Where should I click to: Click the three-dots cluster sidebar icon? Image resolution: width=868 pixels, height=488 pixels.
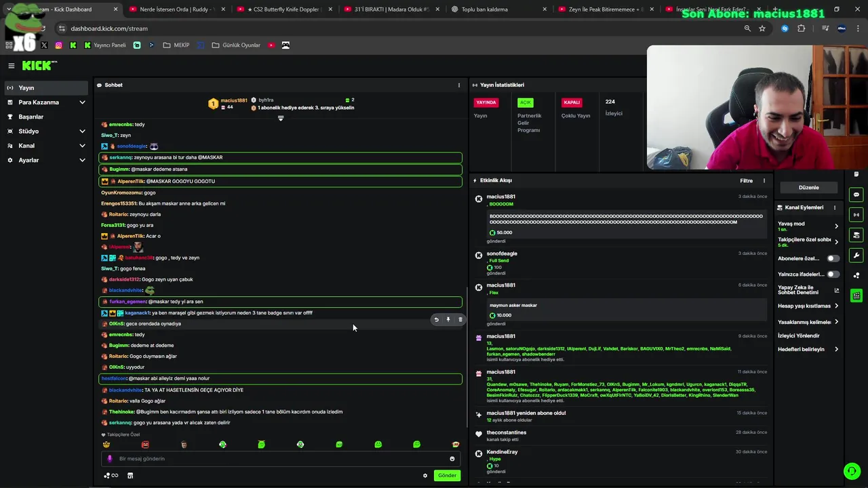[x=856, y=275]
